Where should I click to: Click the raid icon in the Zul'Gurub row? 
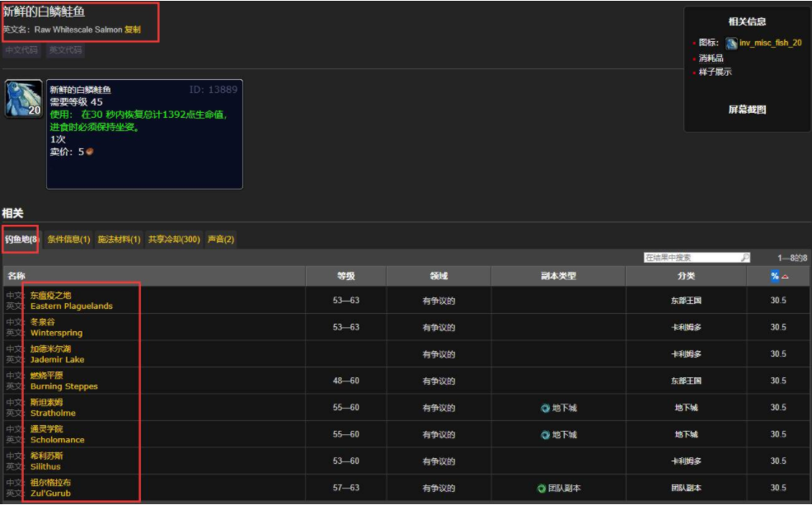coord(542,489)
